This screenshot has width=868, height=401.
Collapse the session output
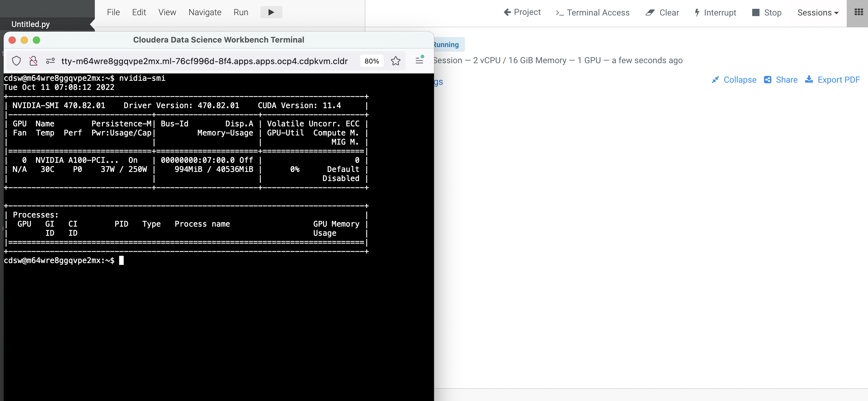(734, 80)
